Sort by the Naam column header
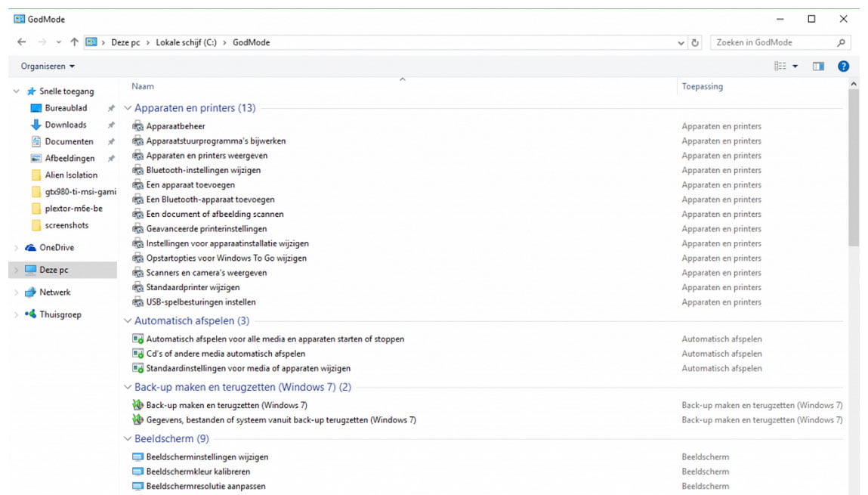 pos(143,87)
